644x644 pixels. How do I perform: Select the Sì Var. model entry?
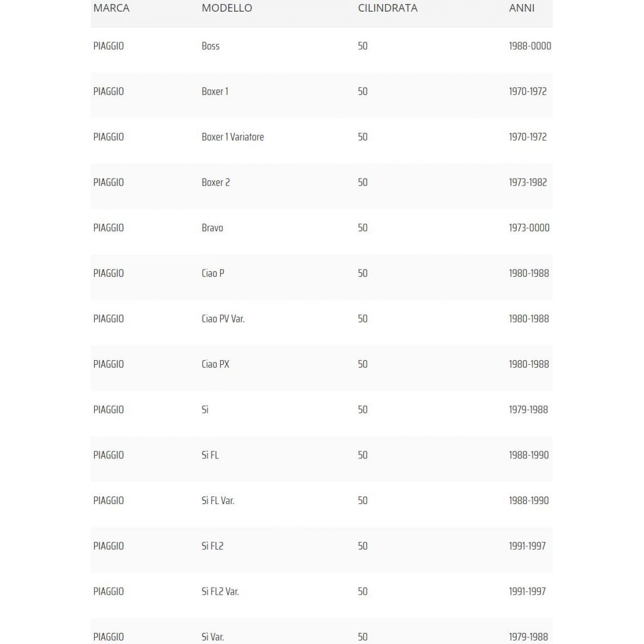213,636
